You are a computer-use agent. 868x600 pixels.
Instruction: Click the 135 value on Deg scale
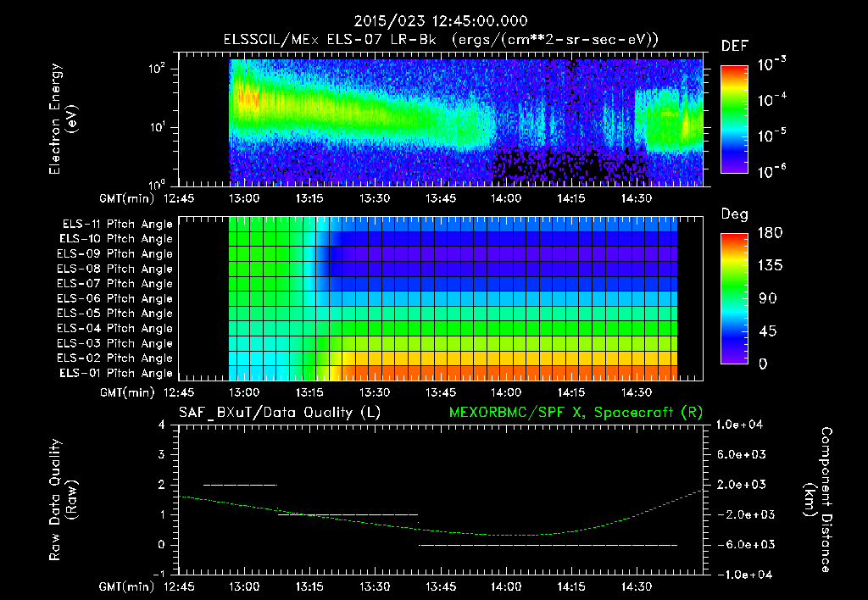[x=770, y=266]
